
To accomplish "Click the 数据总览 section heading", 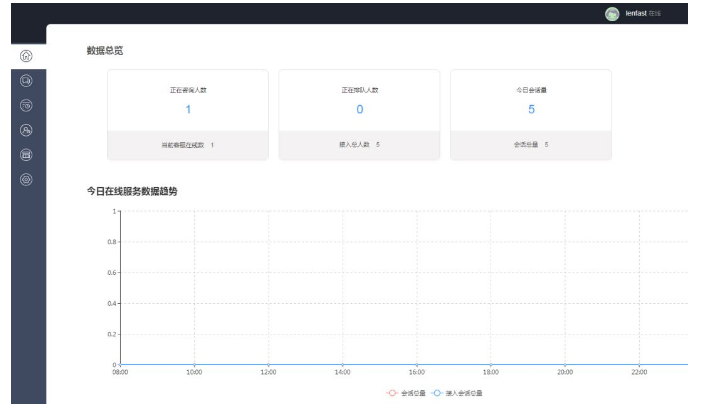I will tap(106, 50).
